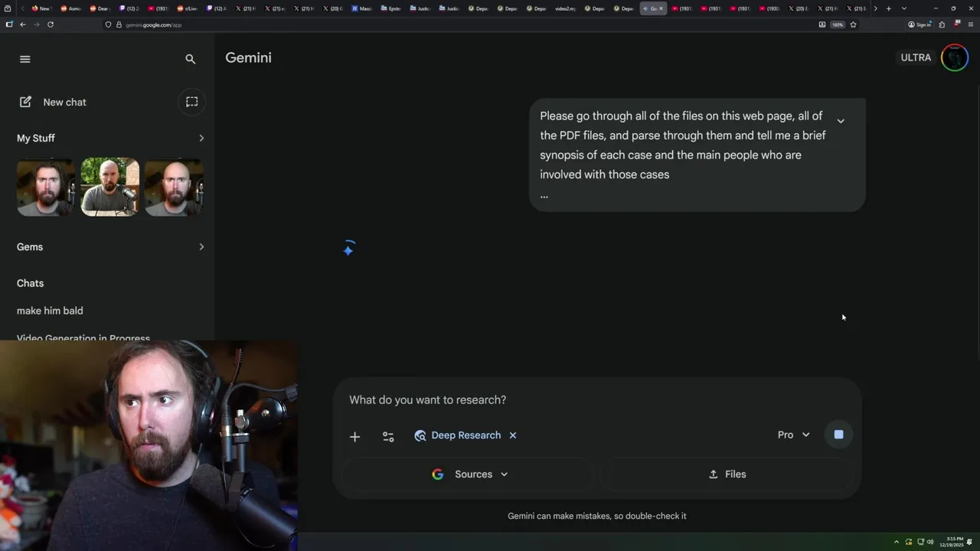Viewport: 980px width, 551px height.
Task: Open the Google Sources dropdown
Action: click(x=470, y=474)
